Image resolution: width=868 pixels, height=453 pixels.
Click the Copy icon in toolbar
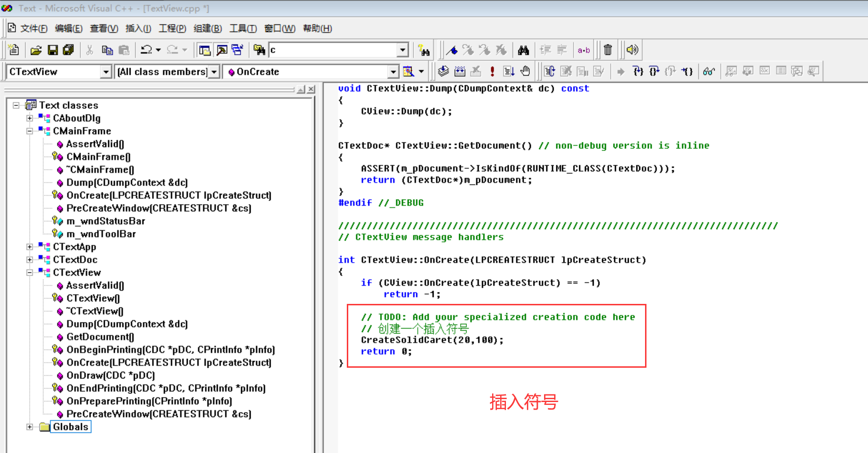[x=107, y=50]
